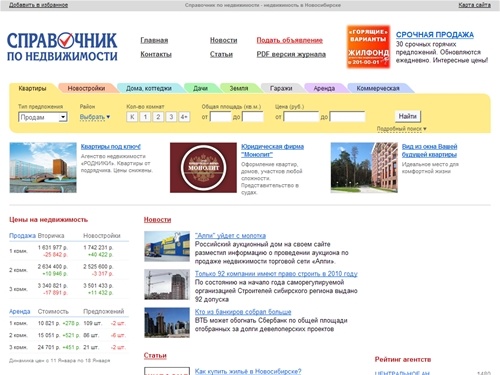Switch to the Дома, коттеджи tab
This screenshot has width=500, height=375.
pyautogui.click(x=149, y=88)
